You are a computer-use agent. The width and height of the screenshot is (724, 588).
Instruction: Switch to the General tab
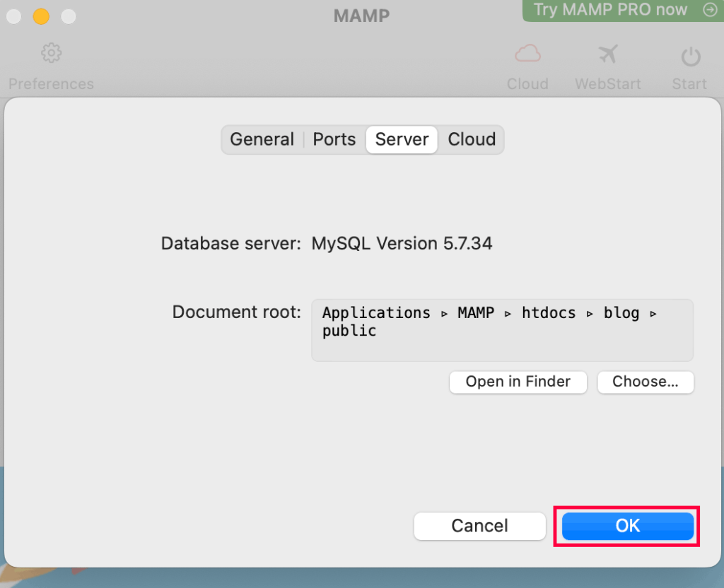point(262,139)
